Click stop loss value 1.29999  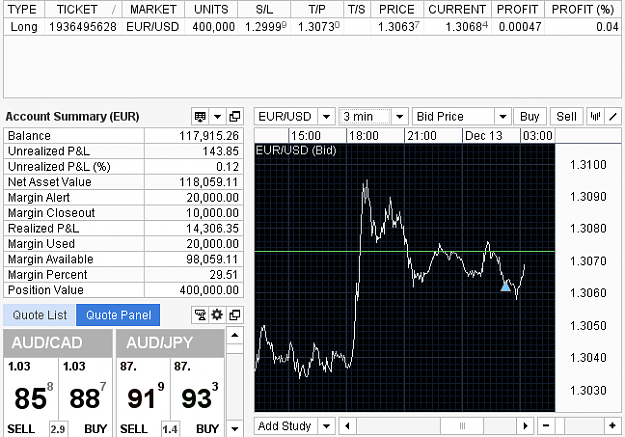tap(265, 27)
